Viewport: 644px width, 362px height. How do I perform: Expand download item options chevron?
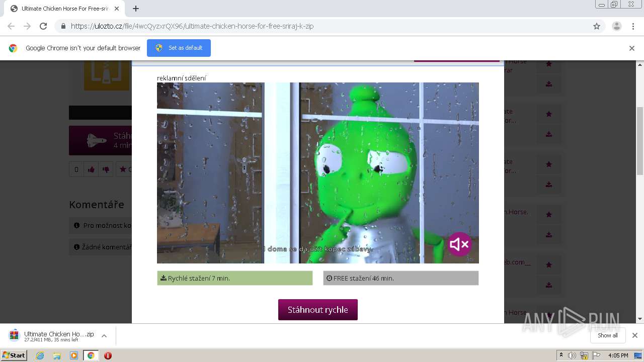coord(104,336)
